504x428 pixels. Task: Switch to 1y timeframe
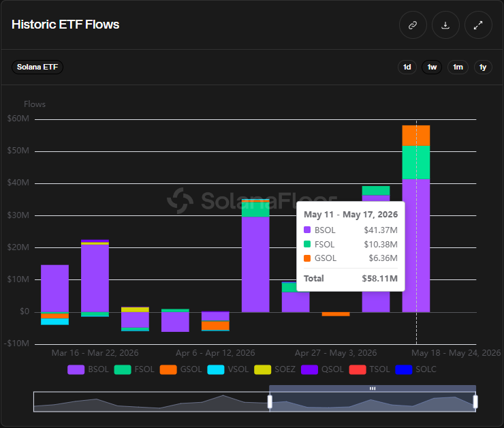483,67
